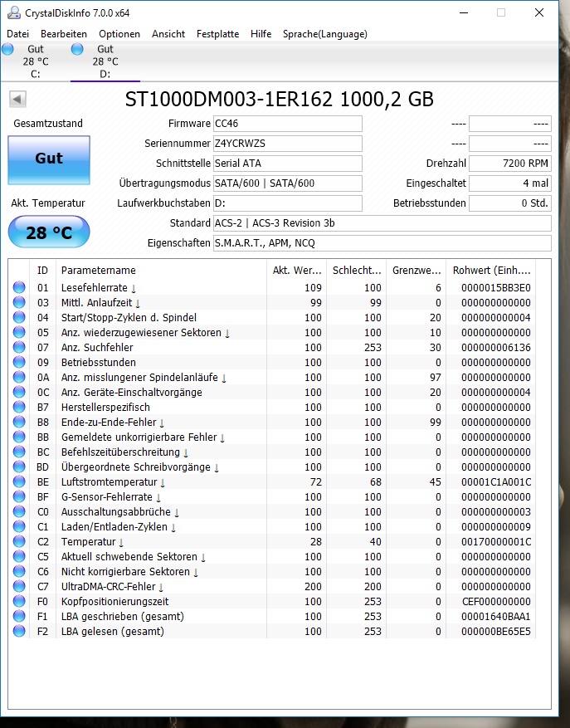Switch to the D: drive tab
570x728 pixels.
pyautogui.click(x=105, y=61)
